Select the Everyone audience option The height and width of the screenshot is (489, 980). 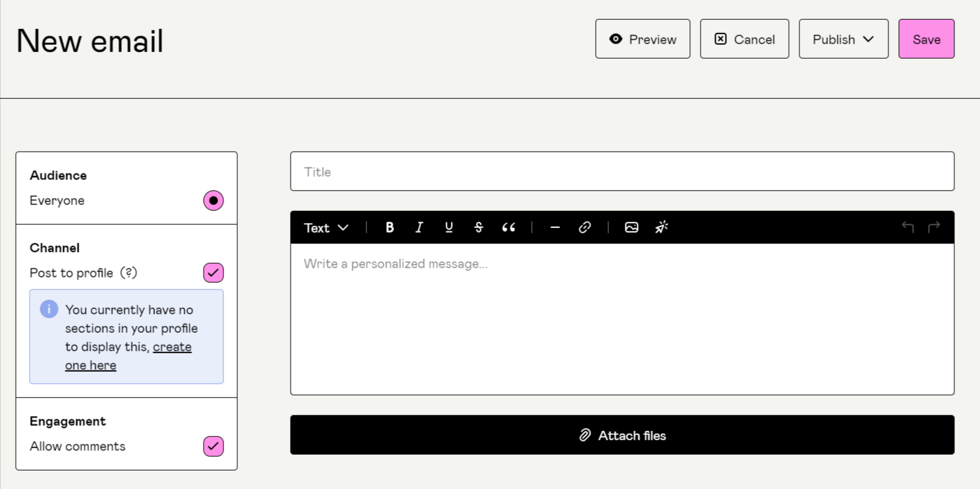pyautogui.click(x=213, y=200)
